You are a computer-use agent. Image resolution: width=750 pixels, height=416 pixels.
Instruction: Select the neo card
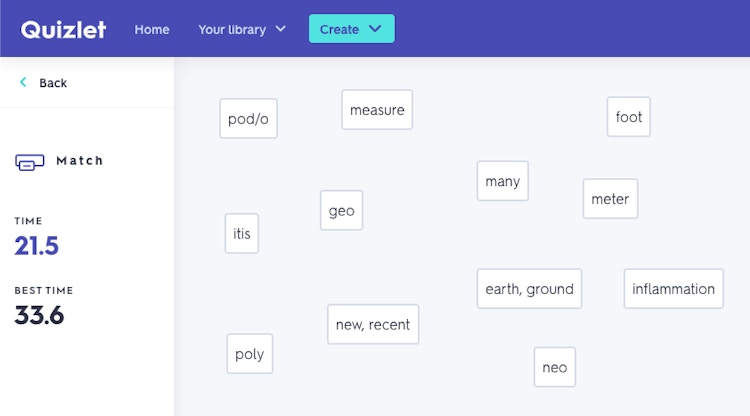pos(555,367)
